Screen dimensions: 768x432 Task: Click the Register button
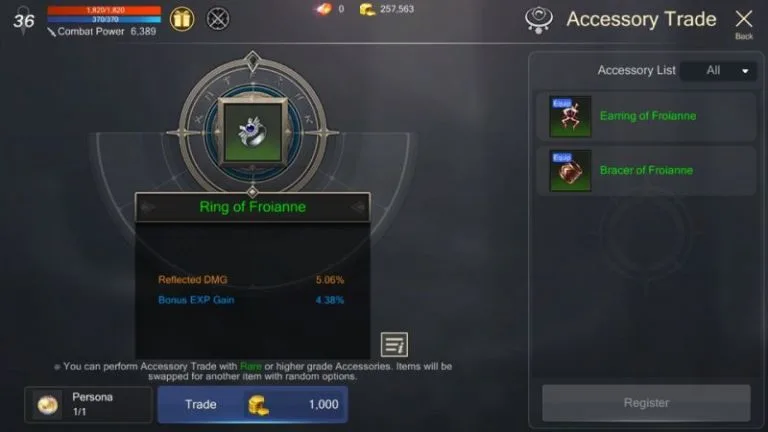point(646,403)
